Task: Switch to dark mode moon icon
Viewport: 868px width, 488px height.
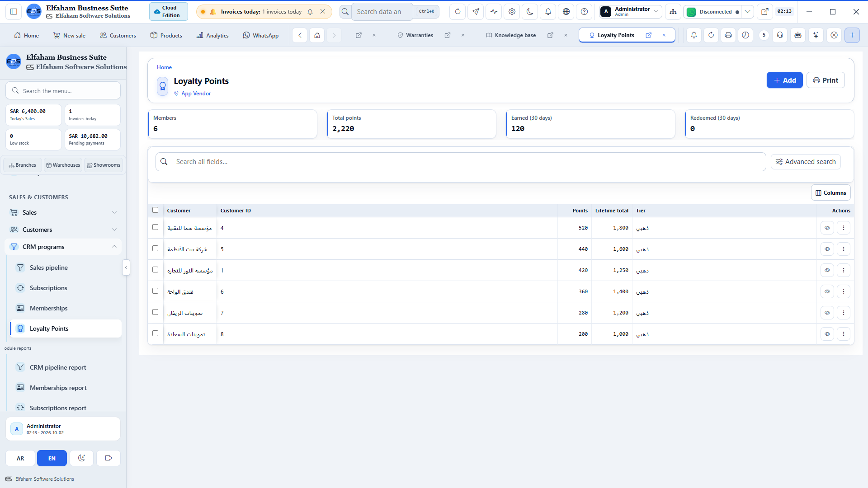Action: click(x=530, y=12)
